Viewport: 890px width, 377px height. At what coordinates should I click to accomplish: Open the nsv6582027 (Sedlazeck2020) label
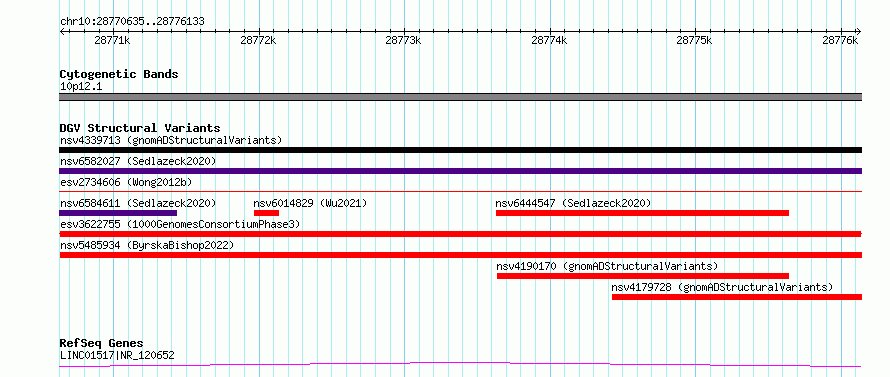[x=138, y=161]
